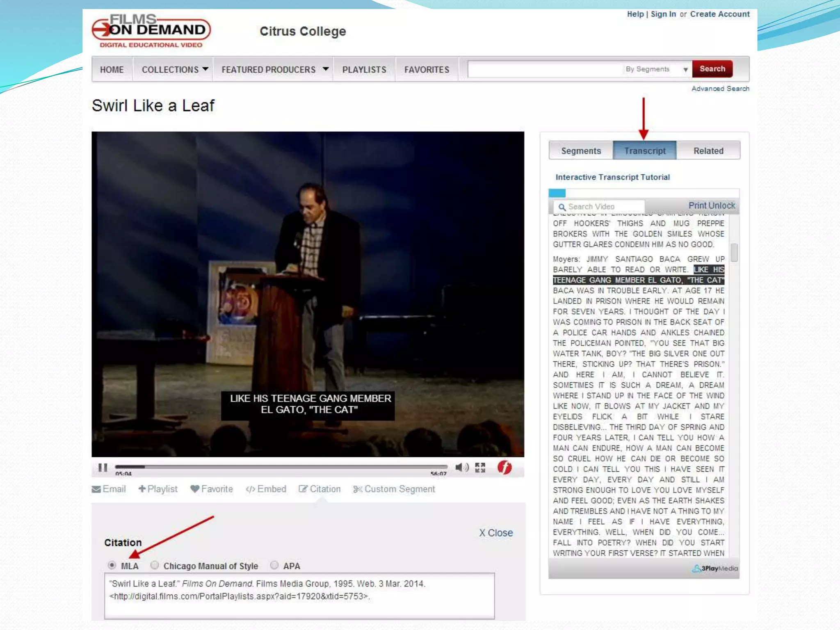The height and width of the screenshot is (630, 840).
Task: Pause the video playback
Action: tap(103, 468)
